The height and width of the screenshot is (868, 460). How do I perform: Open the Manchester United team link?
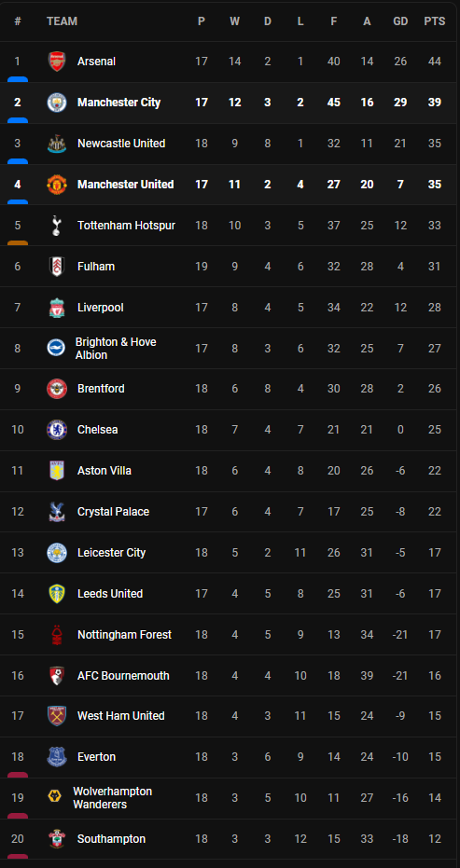pyautogui.click(x=126, y=185)
